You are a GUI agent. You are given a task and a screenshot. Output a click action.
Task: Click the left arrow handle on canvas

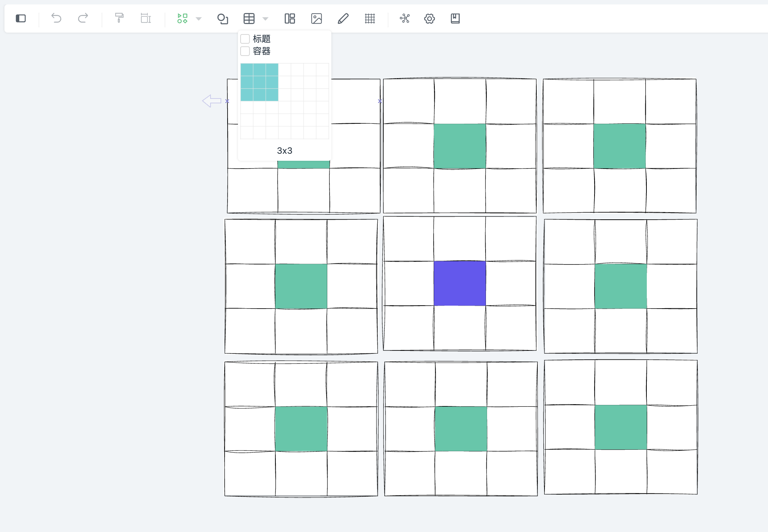click(x=212, y=101)
